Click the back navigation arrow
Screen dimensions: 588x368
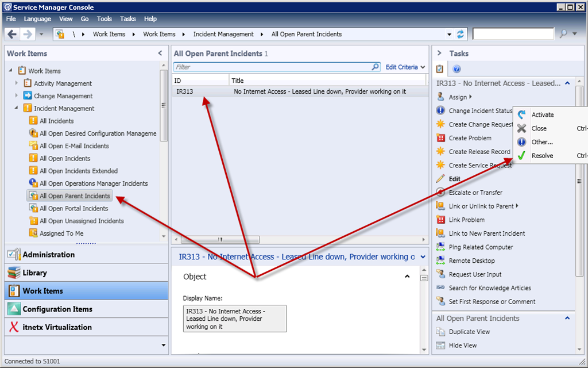(12, 34)
